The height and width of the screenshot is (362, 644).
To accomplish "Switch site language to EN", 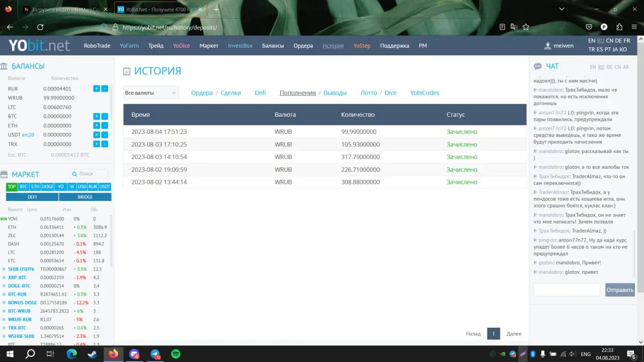I will (592, 41).
